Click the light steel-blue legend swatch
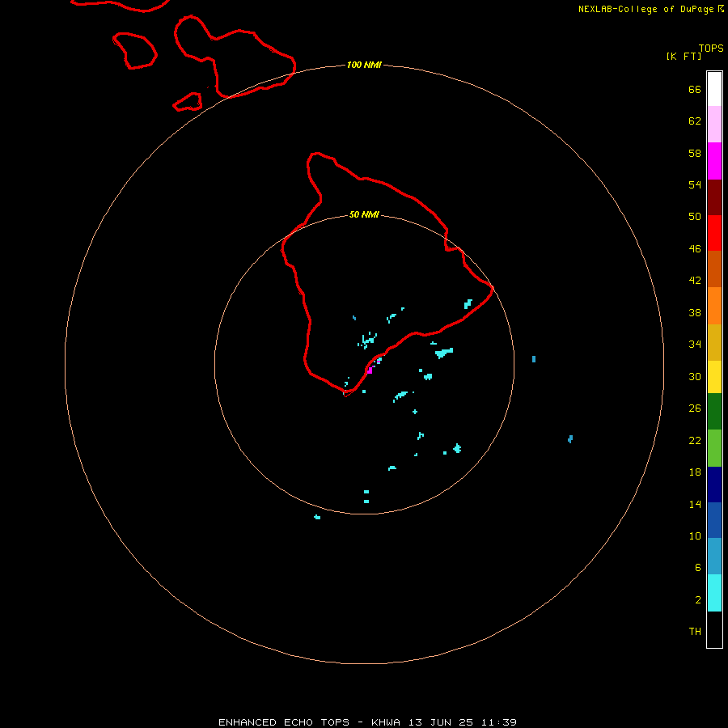728x728 pixels. [714, 557]
